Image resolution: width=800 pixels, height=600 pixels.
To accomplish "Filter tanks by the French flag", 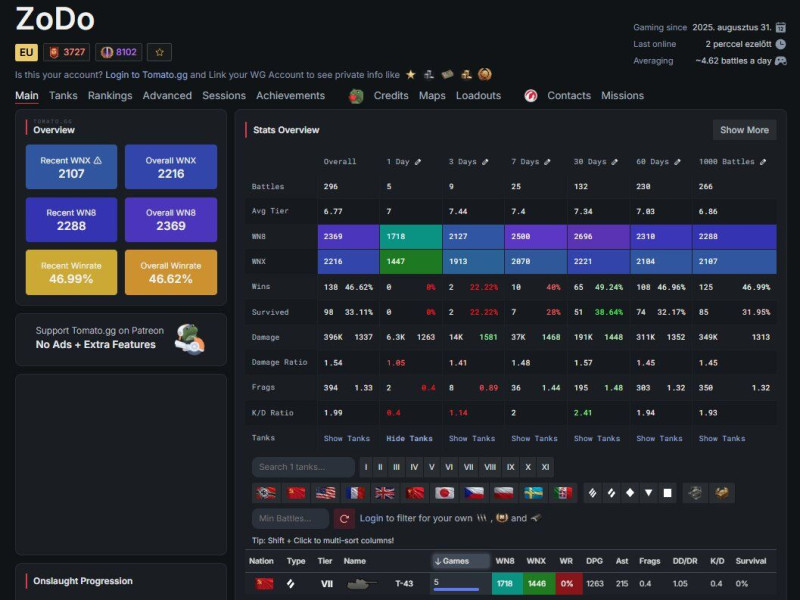I will (x=355, y=493).
